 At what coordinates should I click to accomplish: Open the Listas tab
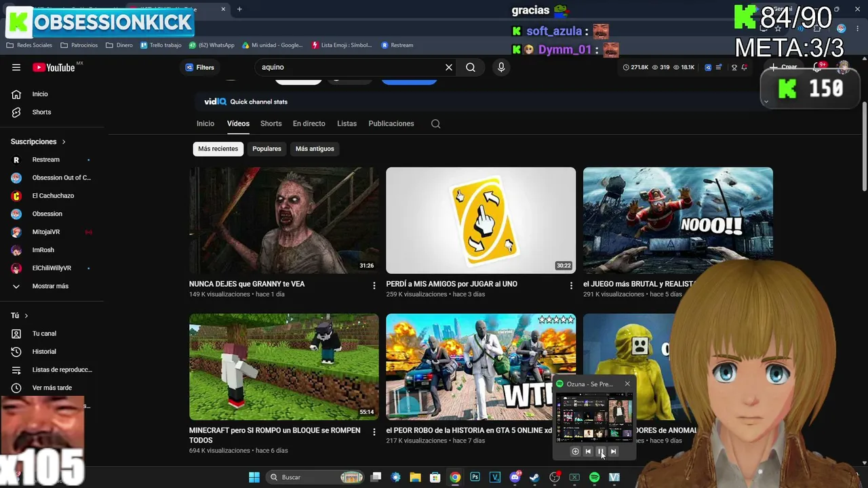pos(347,123)
